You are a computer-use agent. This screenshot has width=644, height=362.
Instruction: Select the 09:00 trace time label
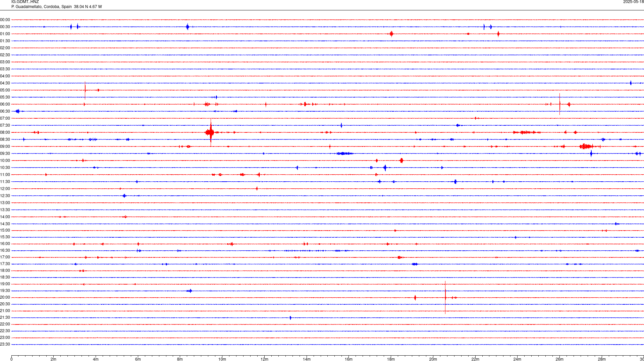pos(5,147)
